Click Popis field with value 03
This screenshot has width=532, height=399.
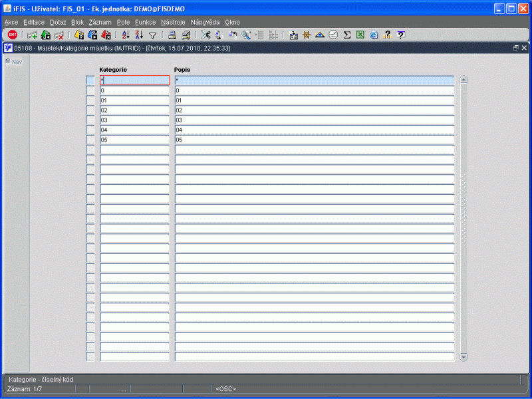click(x=315, y=120)
